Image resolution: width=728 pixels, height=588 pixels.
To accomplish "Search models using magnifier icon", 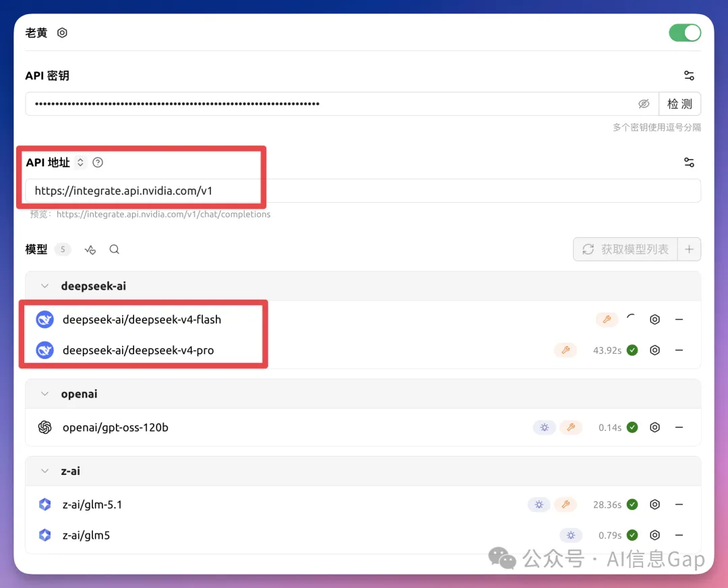I will click(115, 249).
